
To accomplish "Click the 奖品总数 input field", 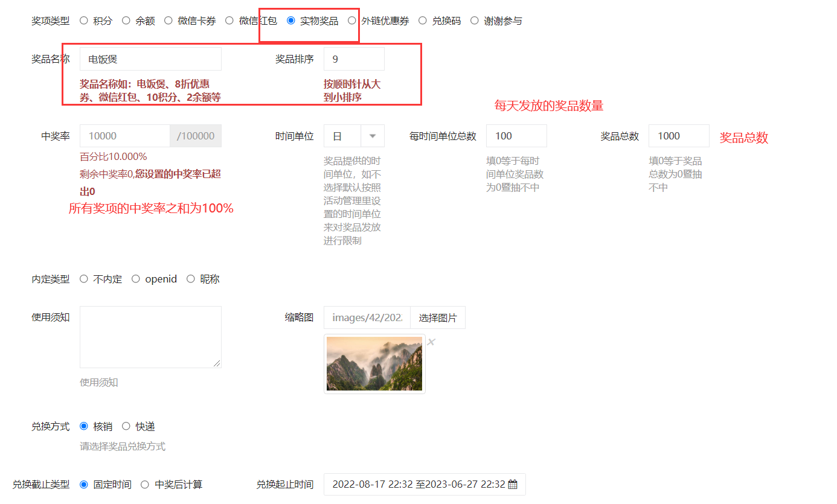I will pos(678,136).
